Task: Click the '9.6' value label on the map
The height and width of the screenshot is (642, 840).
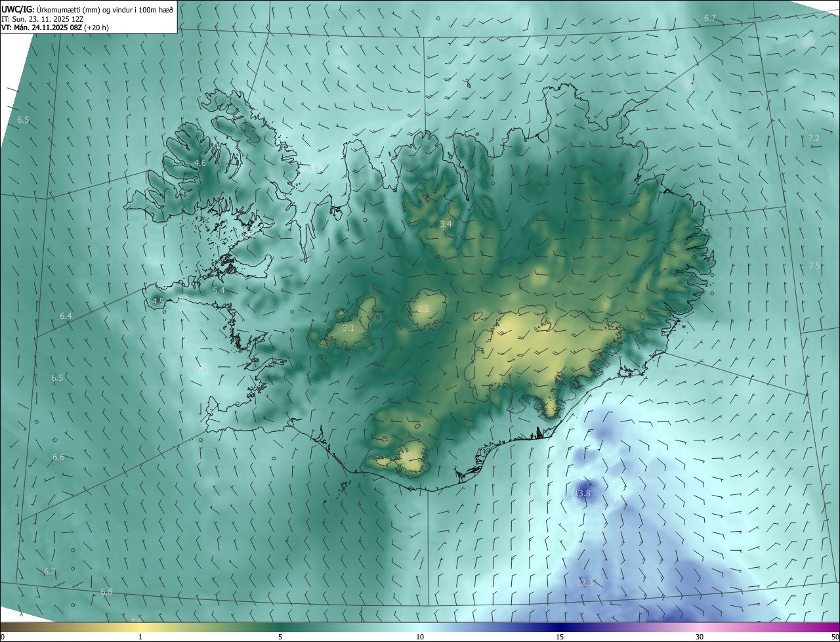Action: click(313, 169)
